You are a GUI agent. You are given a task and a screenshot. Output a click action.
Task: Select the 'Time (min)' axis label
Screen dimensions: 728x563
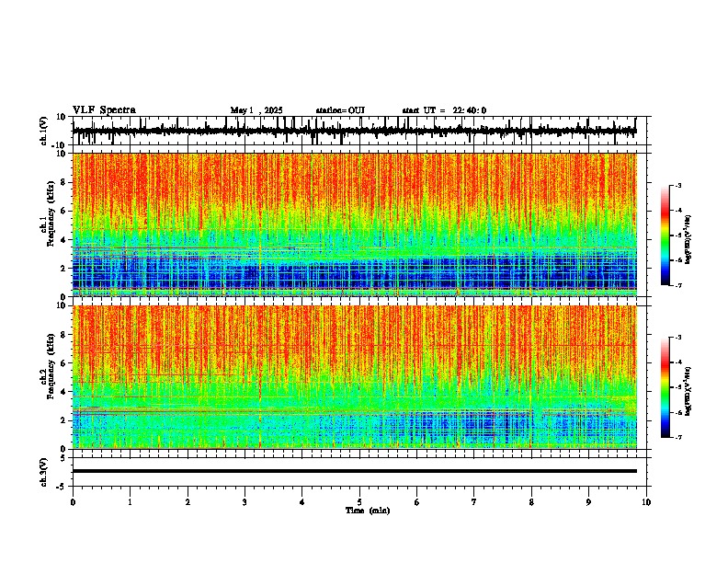coord(368,511)
